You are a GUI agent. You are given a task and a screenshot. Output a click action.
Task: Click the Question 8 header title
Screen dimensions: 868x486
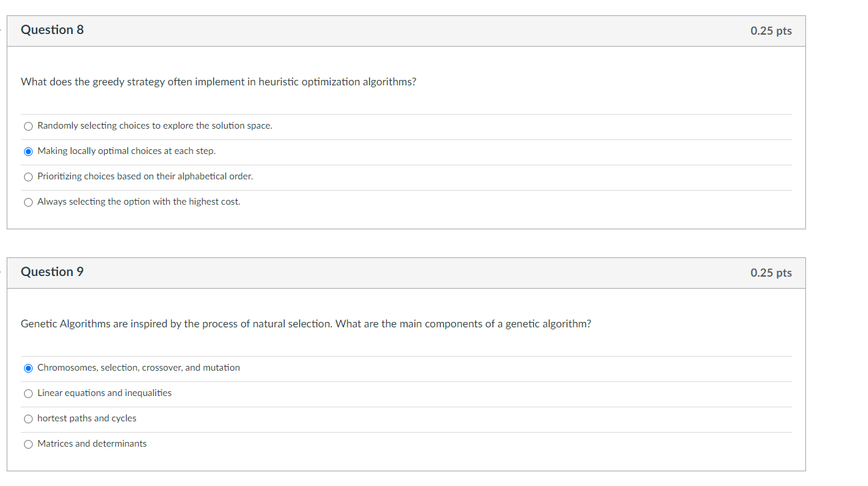click(53, 30)
